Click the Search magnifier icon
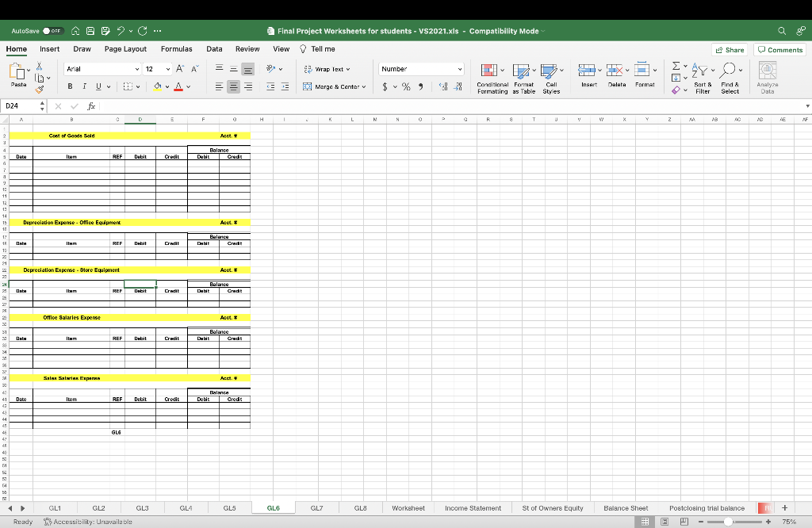Viewport: 812px width, 528px height. click(782, 31)
